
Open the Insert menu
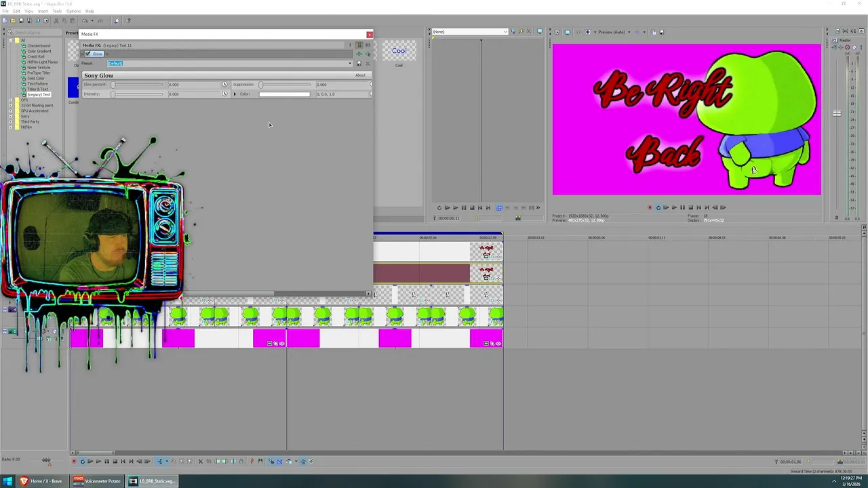[43, 11]
